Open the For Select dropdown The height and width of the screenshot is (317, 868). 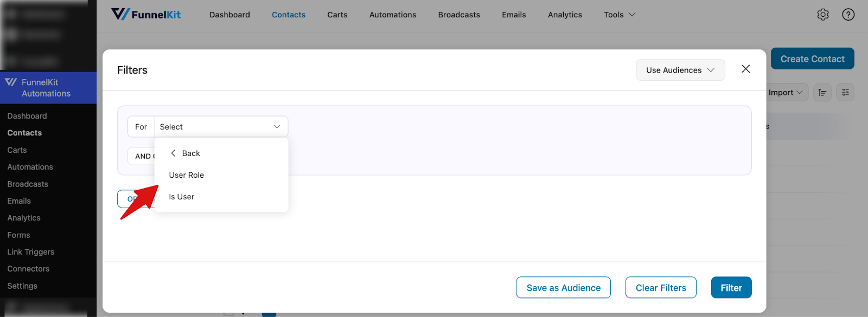point(220,126)
